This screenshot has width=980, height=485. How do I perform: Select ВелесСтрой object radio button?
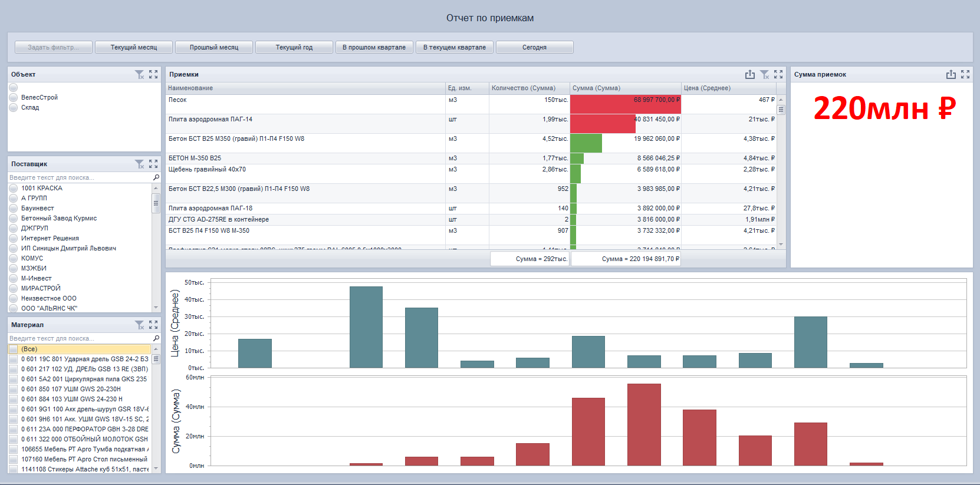click(14, 97)
